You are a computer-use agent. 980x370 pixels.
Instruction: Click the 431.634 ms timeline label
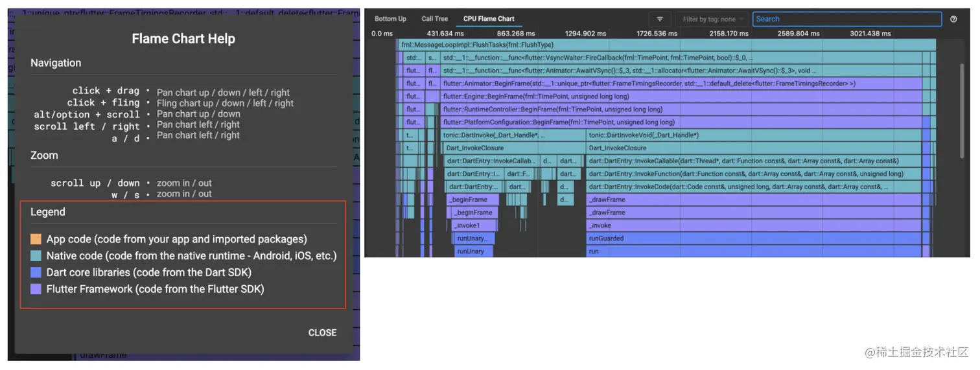pyautogui.click(x=445, y=34)
